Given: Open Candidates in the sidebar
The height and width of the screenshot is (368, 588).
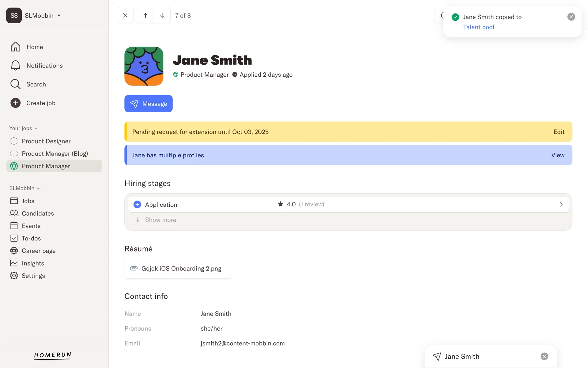Looking at the screenshot, I should (37, 213).
